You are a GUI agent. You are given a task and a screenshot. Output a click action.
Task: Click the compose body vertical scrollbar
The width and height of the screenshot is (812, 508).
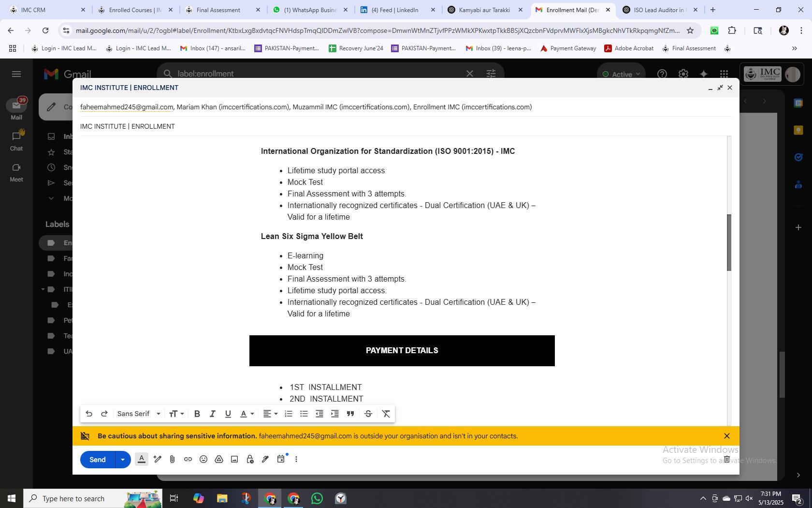(x=729, y=242)
